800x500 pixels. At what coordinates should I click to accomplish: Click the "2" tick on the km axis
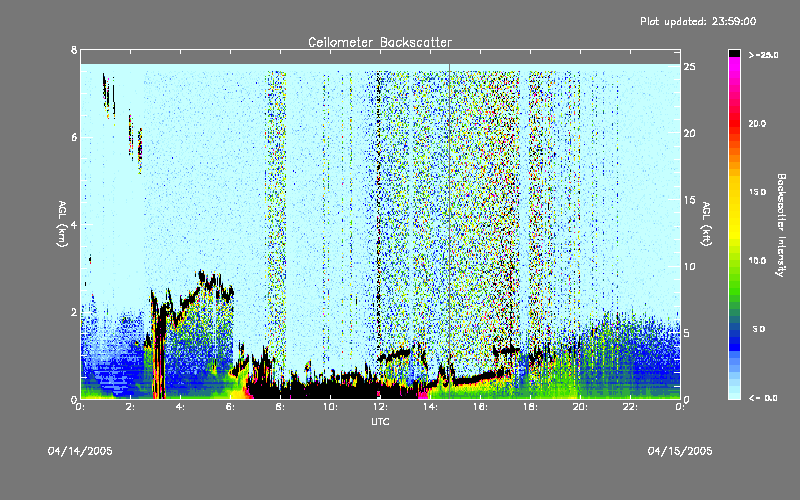[x=74, y=312]
